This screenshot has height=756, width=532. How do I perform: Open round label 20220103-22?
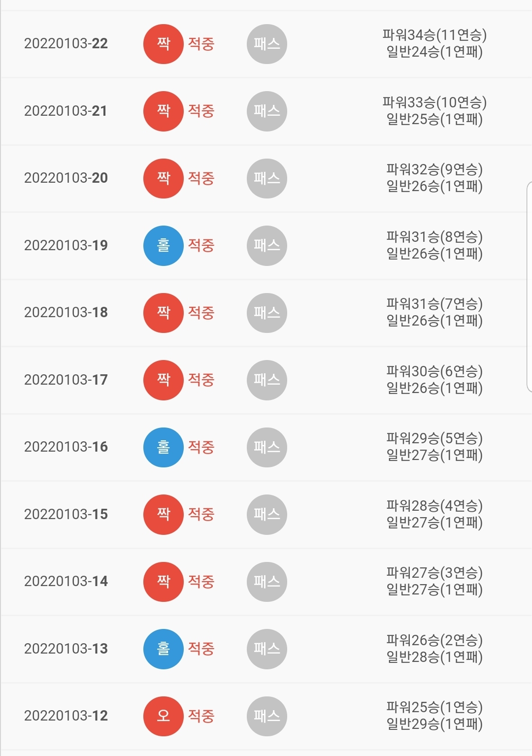[x=66, y=44]
